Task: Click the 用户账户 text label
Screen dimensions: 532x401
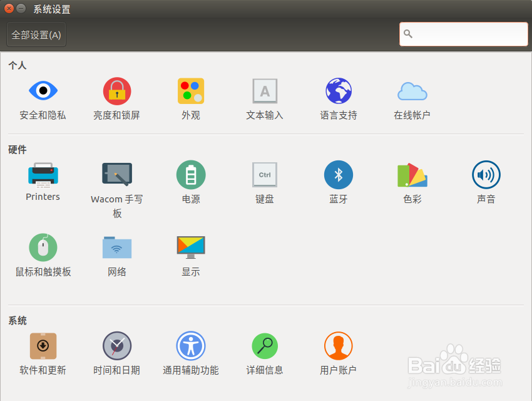Action: tap(338, 370)
